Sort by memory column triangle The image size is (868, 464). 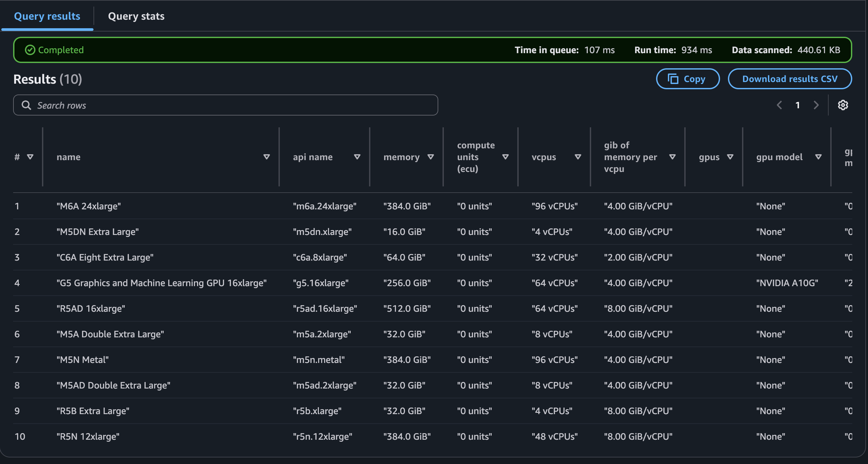430,157
